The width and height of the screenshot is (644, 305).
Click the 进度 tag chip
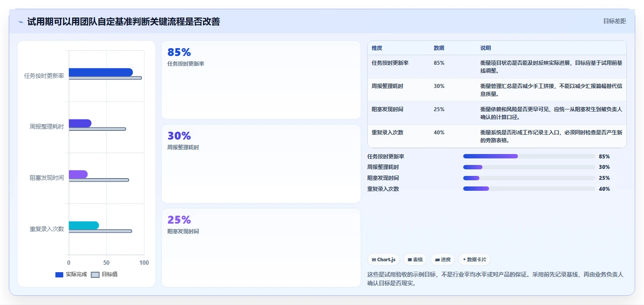point(443,259)
